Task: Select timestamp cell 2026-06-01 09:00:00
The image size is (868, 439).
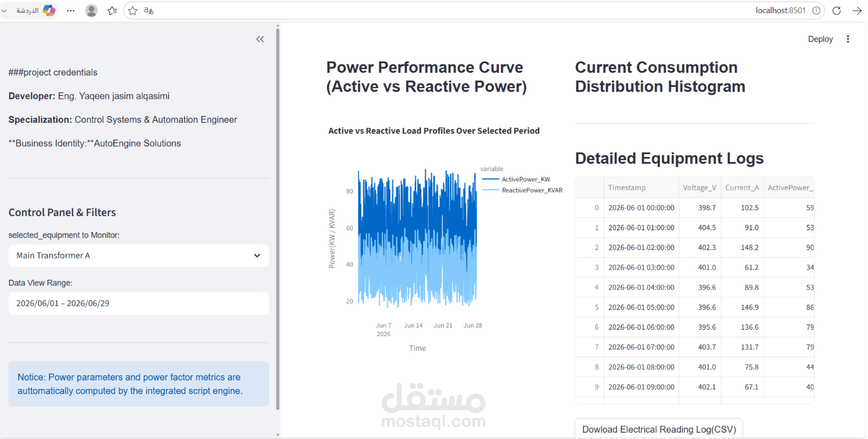Action: (x=641, y=387)
